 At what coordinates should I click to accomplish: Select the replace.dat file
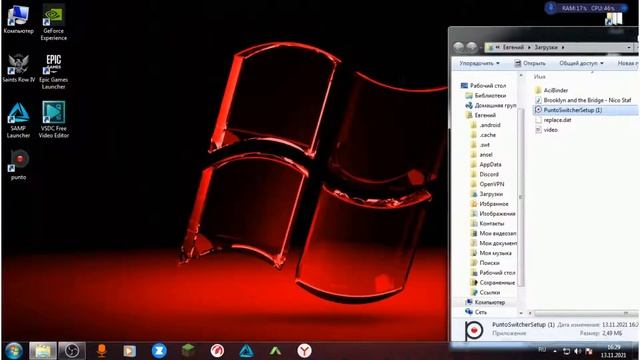point(553,120)
